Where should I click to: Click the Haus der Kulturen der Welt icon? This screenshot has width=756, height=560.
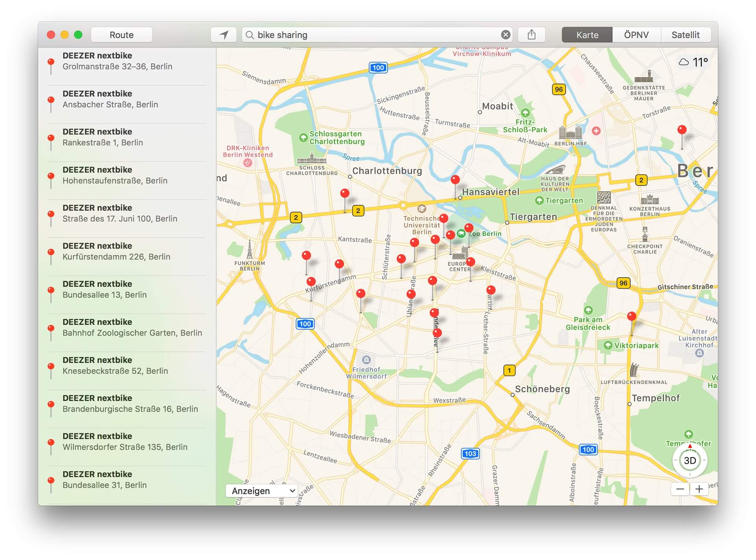555,170
